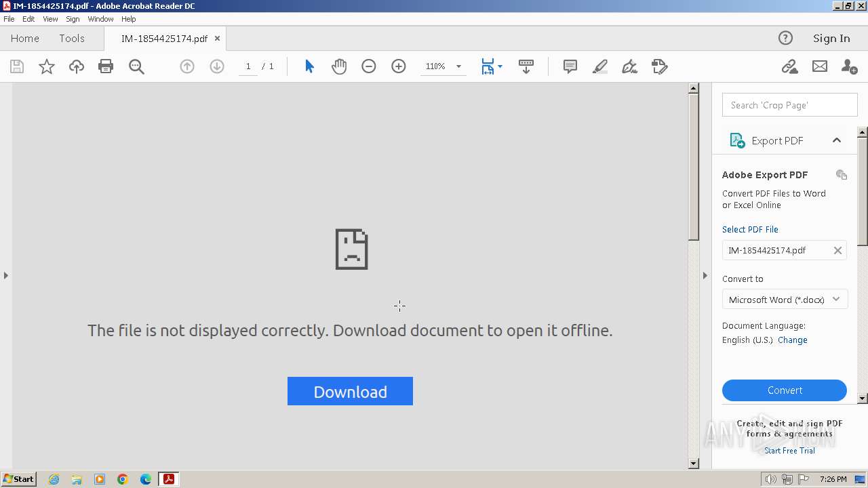This screenshot has width=868, height=488.
Task: Zoom in with the plus icon
Action: pos(399,66)
